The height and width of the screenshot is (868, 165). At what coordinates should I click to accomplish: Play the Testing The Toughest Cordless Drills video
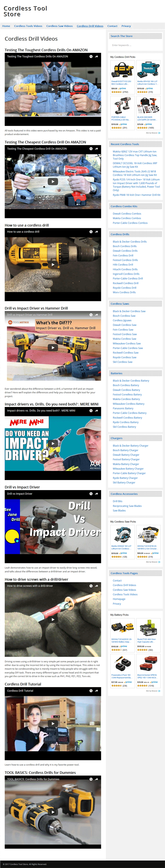[x=53, y=89]
